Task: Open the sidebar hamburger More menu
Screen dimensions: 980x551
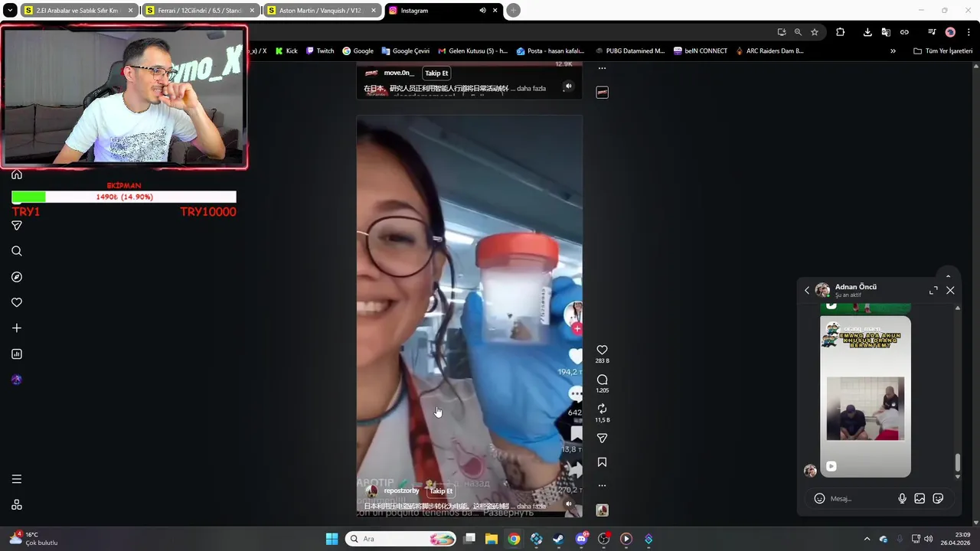Action: pyautogui.click(x=17, y=479)
